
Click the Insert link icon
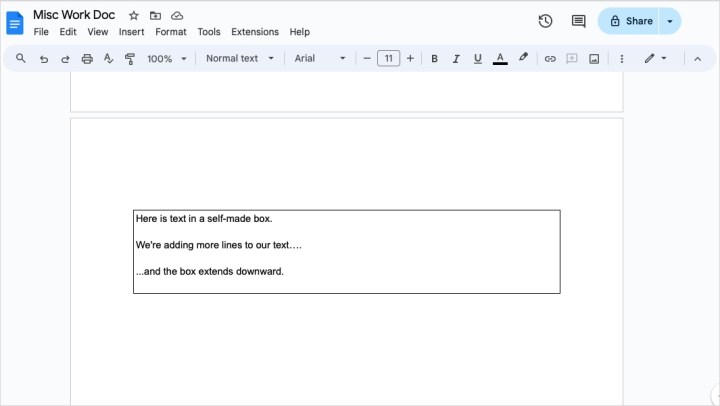click(x=549, y=59)
